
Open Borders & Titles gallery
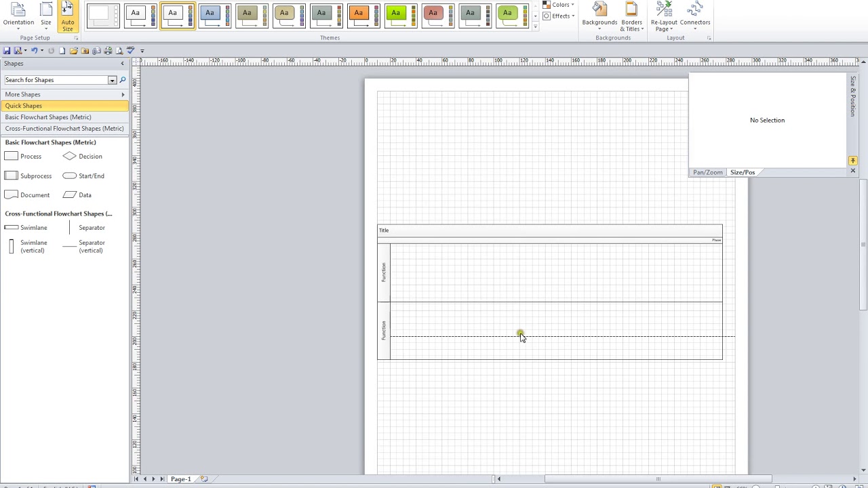click(631, 16)
